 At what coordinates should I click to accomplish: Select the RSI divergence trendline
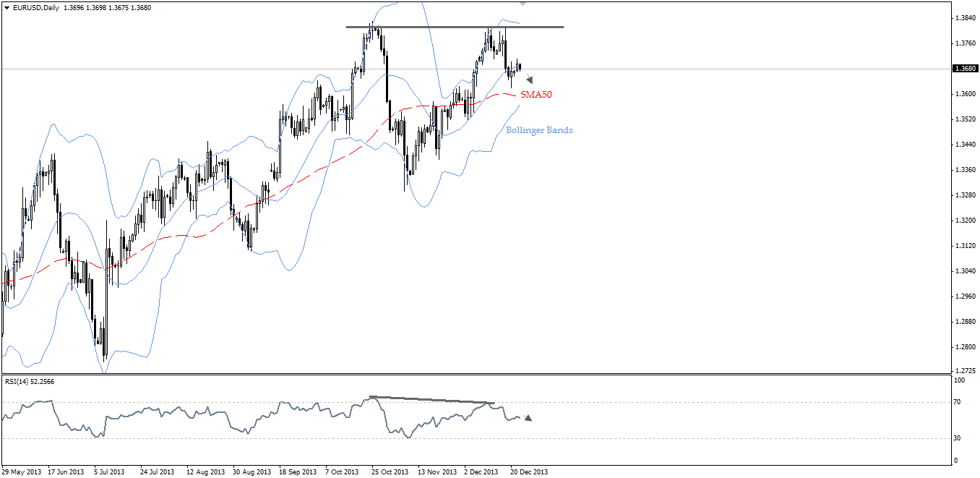(432, 400)
